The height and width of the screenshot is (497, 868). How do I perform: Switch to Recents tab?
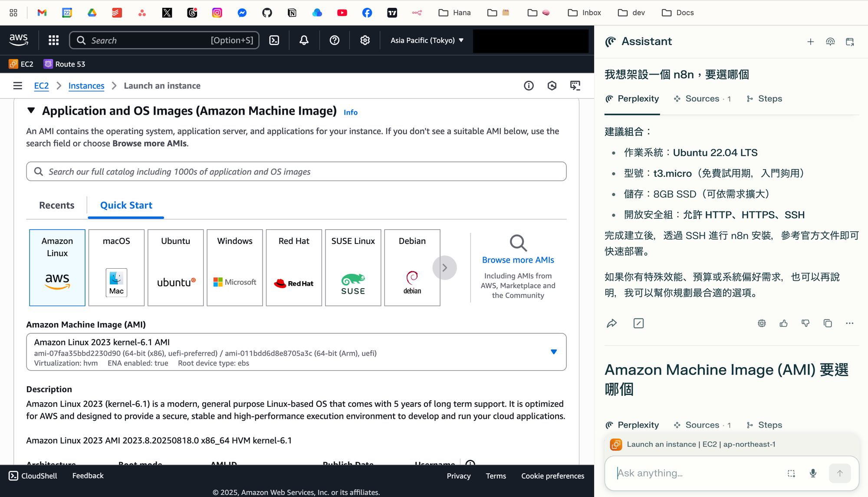pyautogui.click(x=57, y=205)
